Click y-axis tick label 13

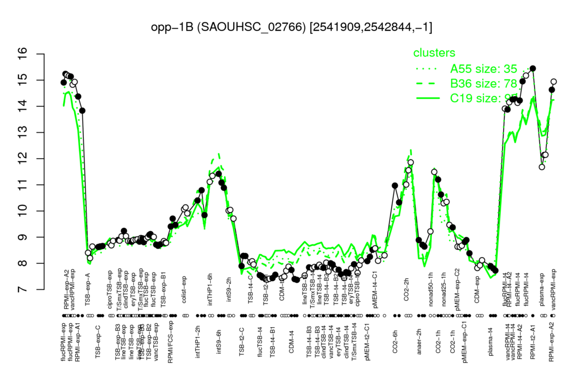pyautogui.click(x=23, y=133)
